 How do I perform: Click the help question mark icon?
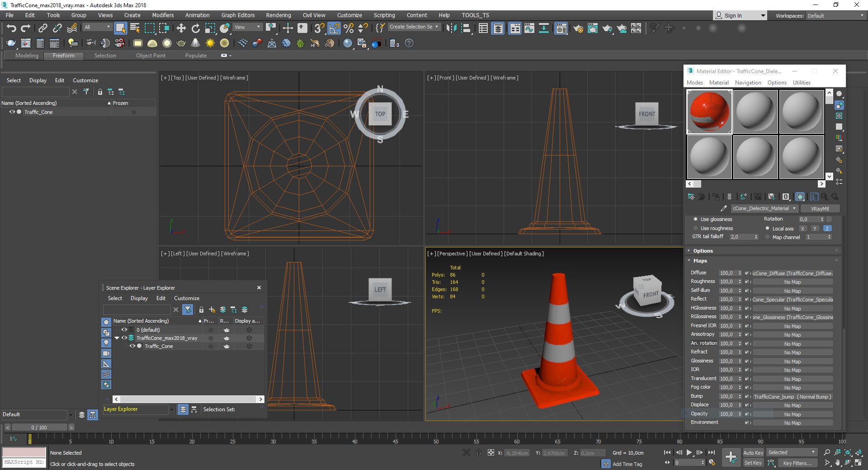tap(409, 43)
